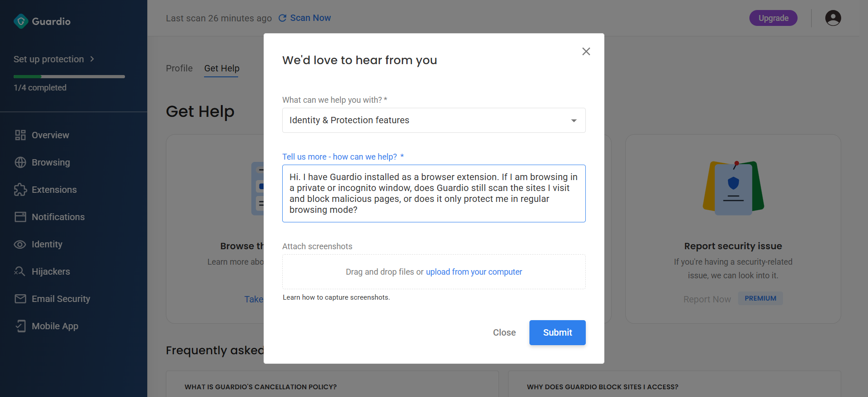Switch to the Get Help tab
The width and height of the screenshot is (868, 397).
coord(222,68)
